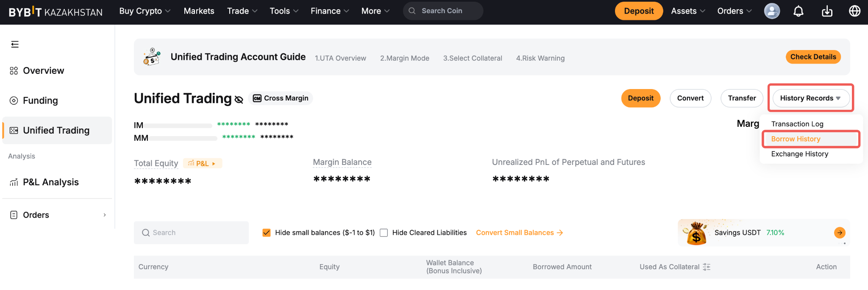The image size is (868, 290).
Task: Click the asset Search input field
Action: click(x=191, y=233)
